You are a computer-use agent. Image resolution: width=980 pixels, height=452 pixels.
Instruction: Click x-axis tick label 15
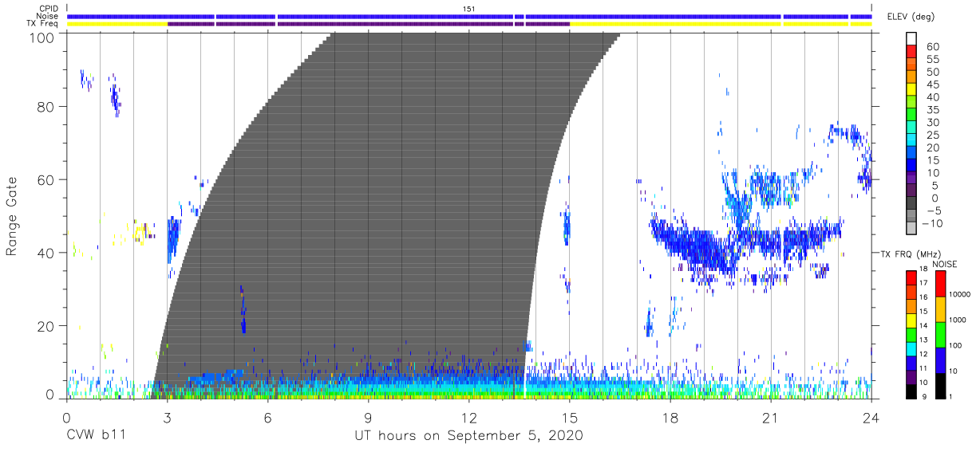pyautogui.click(x=570, y=418)
